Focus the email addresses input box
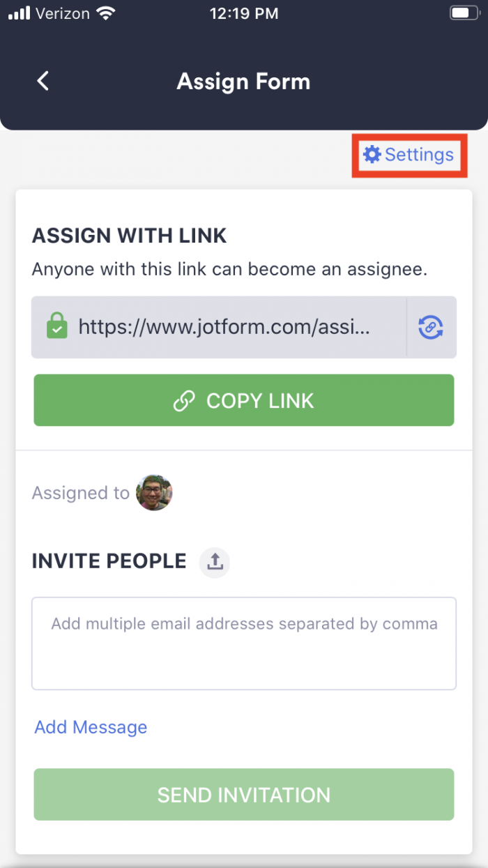This screenshot has height=868, width=488. pyautogui.click(x=244, y=643)
